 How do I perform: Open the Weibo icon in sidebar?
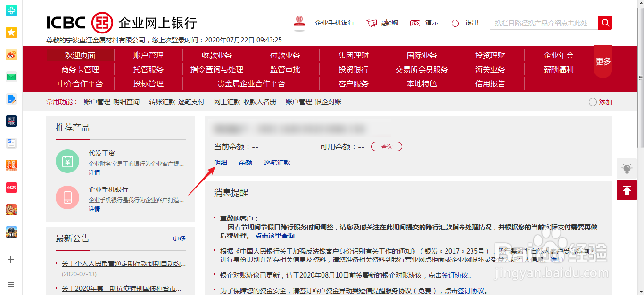(11, 55)
